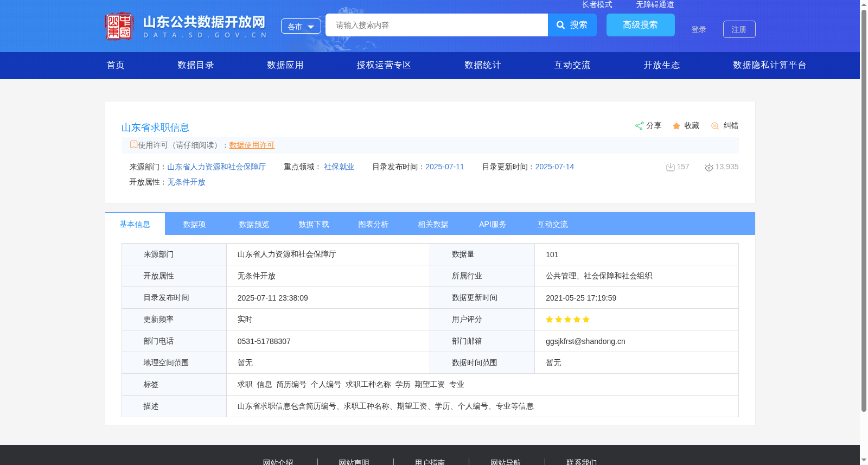Click the 搜索 search button
This screenshot has width=868, height=465.
click(x=572, y=25)
